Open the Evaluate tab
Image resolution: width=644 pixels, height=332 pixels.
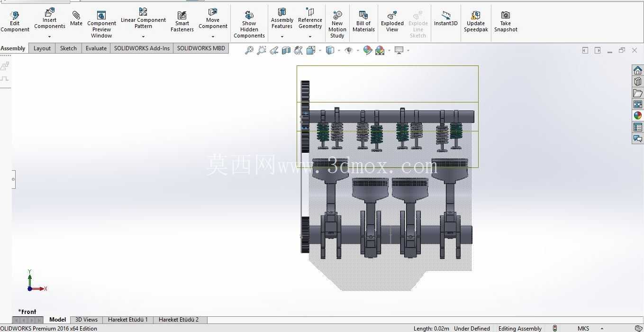click(x=96, y=48)
